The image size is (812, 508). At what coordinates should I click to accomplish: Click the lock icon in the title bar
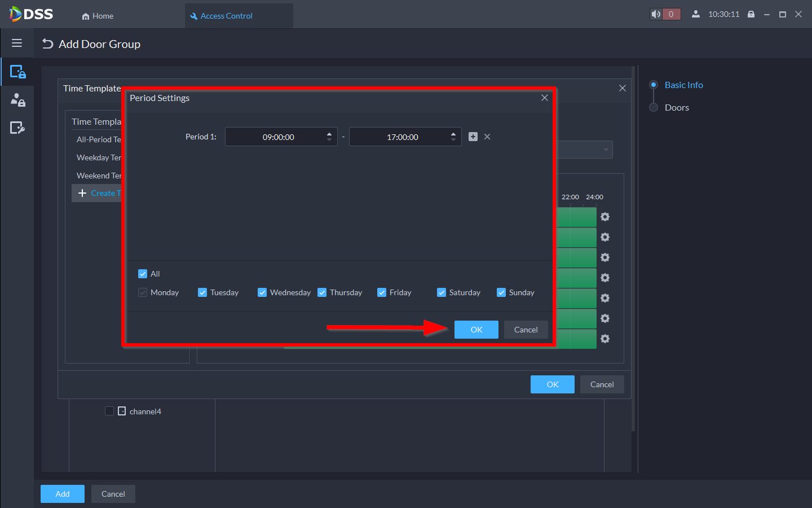(751, 14)
